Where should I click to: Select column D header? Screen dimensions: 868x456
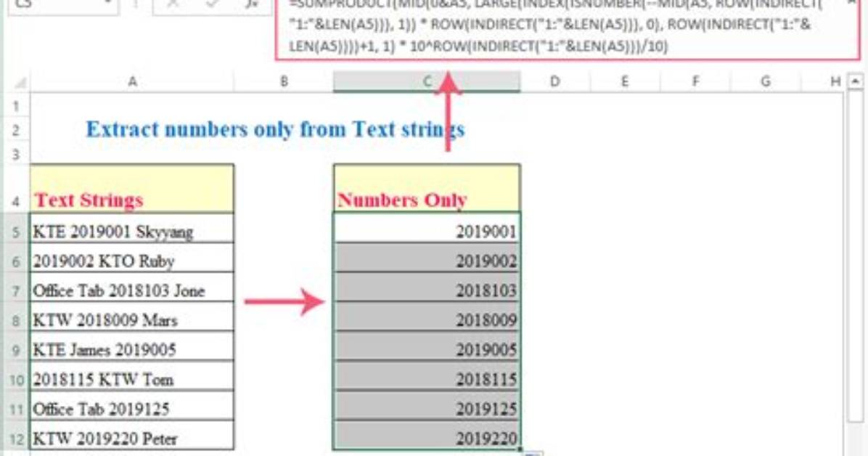click(554, 82)
